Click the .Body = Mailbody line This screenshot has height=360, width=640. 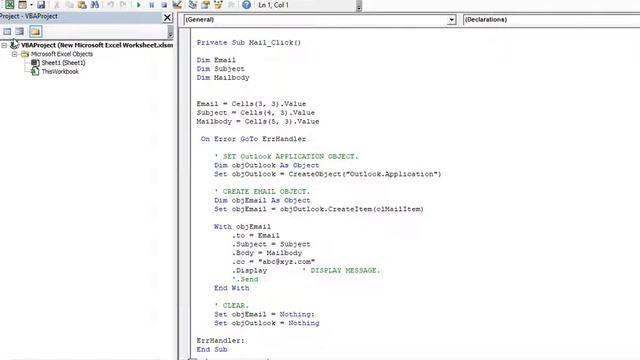(267, 253)
